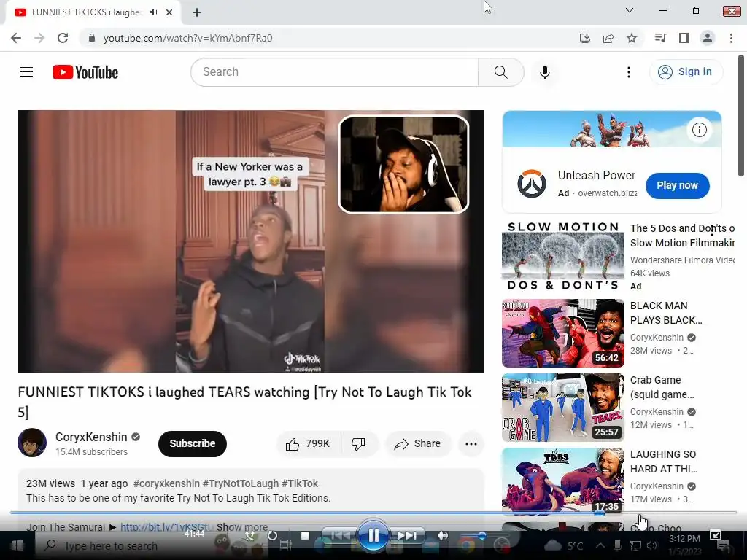Open the taskbar clock showing 3:12 PM
This screenshot has width=747, height=560.
coord(684,545)
